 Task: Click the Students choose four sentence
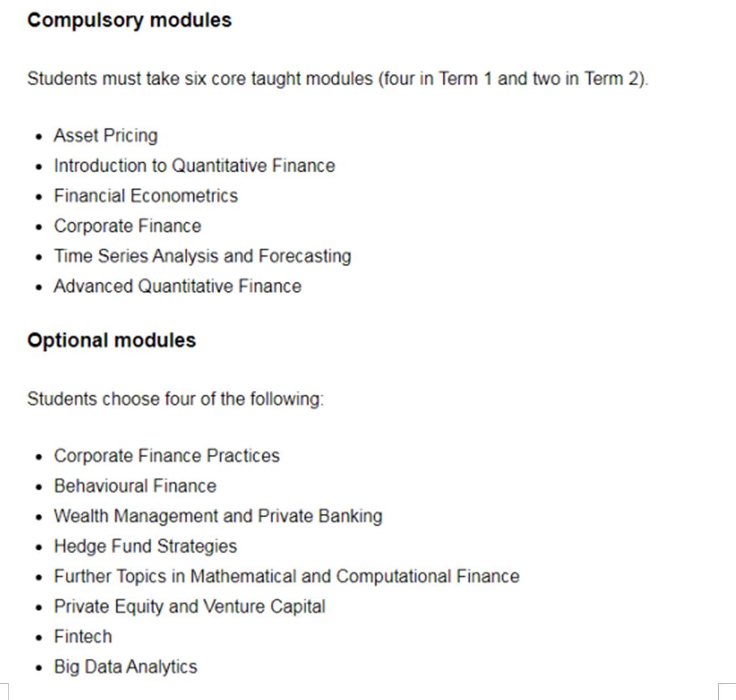(175, 399)
